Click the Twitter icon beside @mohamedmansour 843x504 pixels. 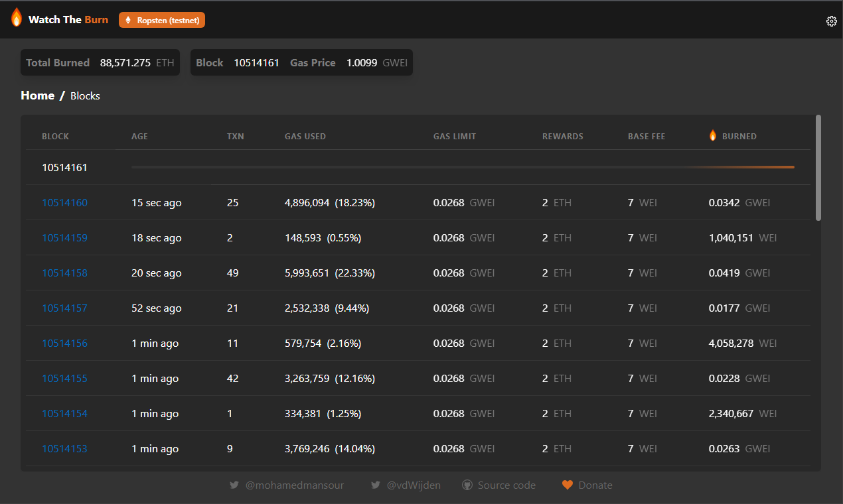pos(234,485)
